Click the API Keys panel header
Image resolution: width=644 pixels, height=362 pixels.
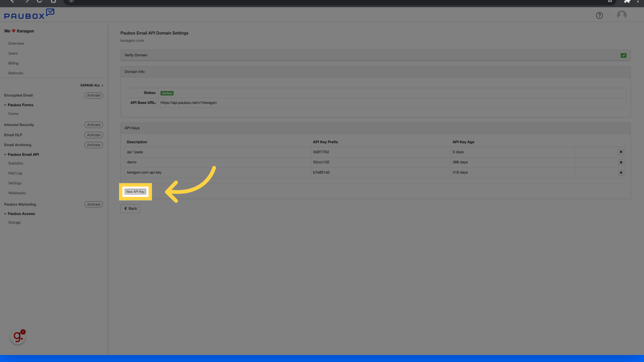click(x=375, y=128)
